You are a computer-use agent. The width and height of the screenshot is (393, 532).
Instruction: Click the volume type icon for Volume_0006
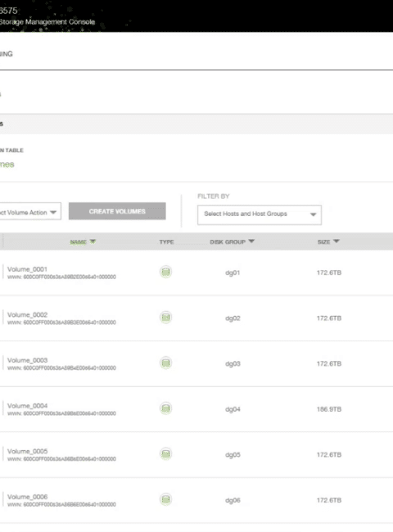click(165, 499)
